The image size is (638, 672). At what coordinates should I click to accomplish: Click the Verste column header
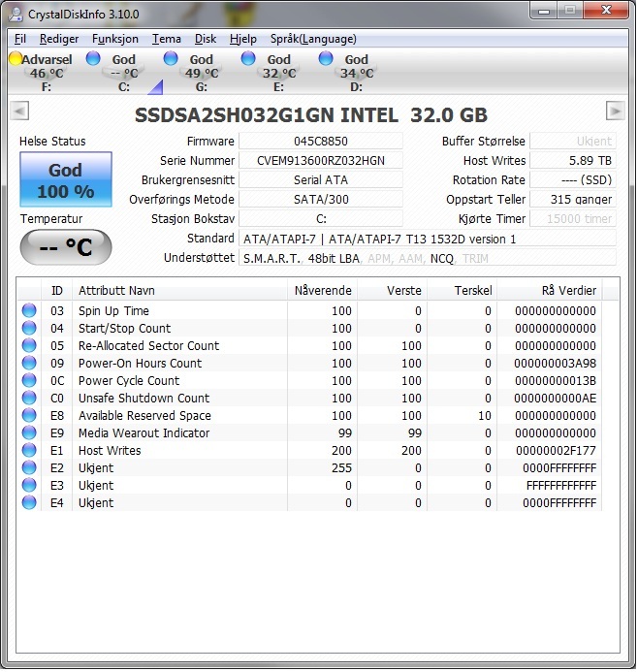pyautogui.click(x=392, y=290)
